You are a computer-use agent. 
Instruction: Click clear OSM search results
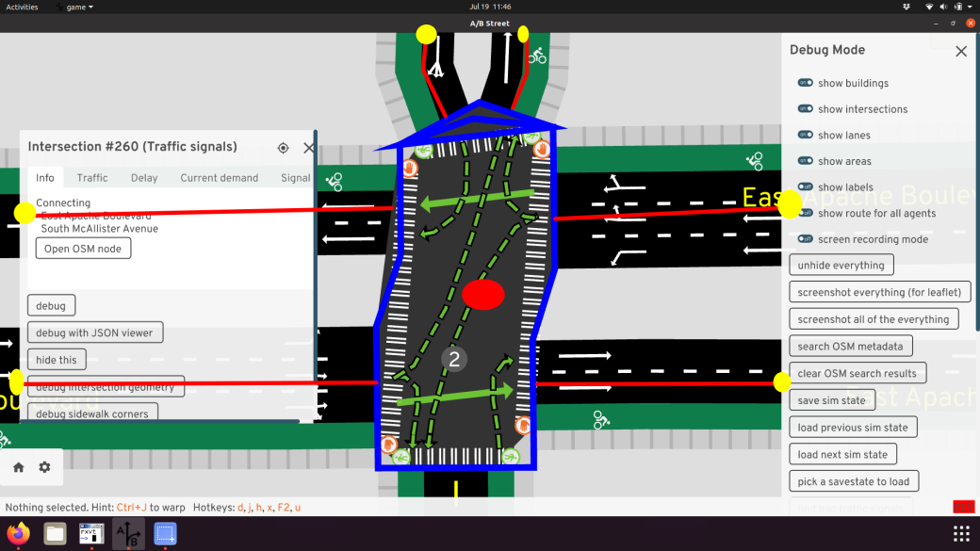click(x=857, y=373)
